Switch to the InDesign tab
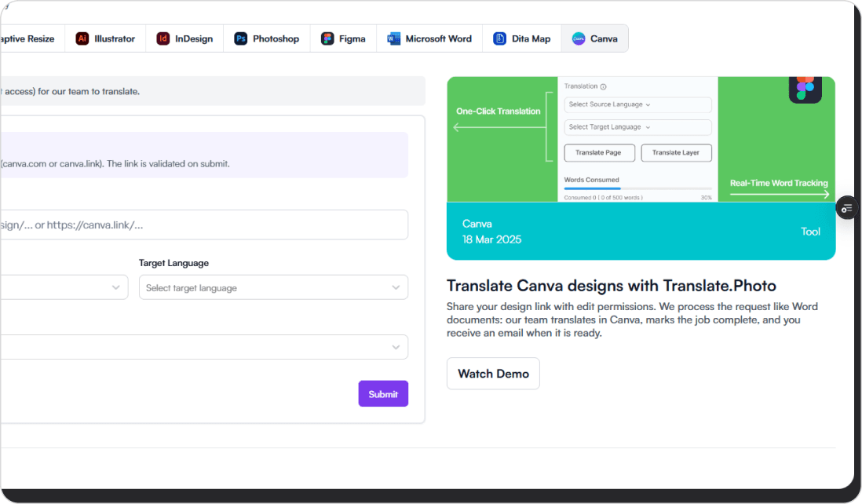This screenshot has width=862, height=504. tap(184, 38)
